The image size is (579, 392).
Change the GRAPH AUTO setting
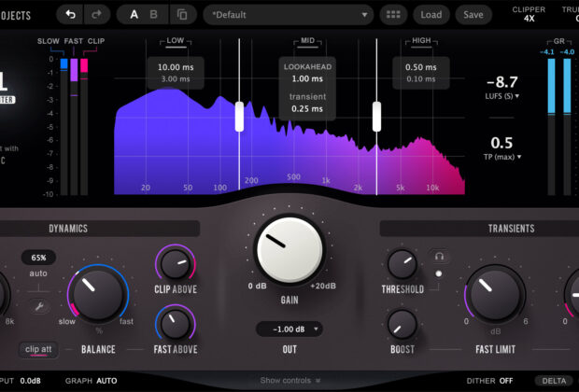[x=92, y=381]
